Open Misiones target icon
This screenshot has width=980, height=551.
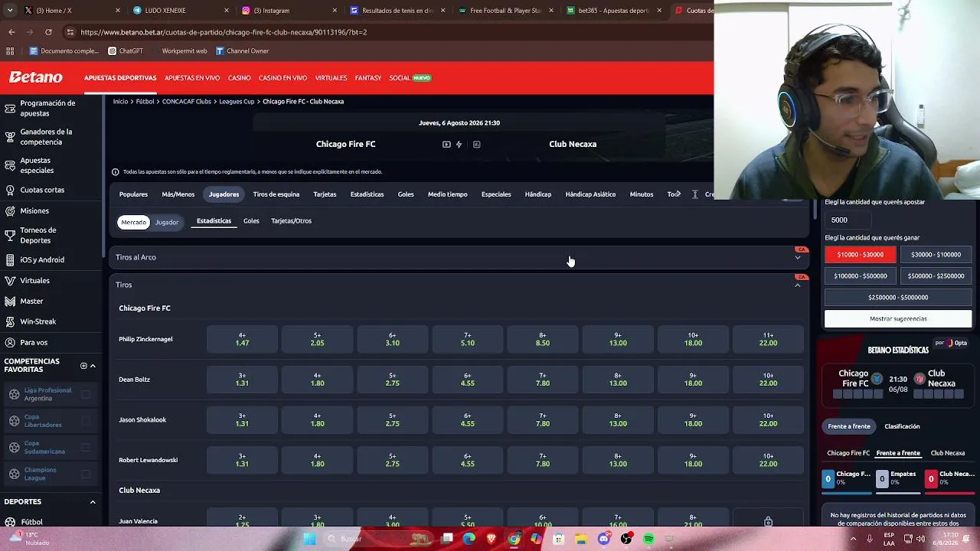[10, 210]
